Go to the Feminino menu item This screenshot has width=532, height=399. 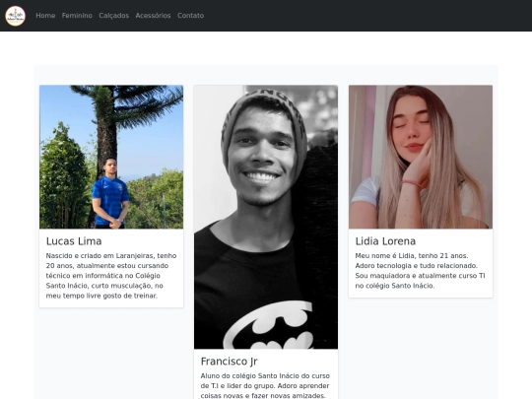77,16
